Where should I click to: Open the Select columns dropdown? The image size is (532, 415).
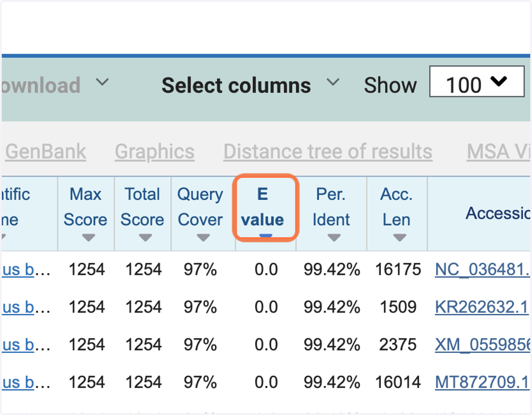click(x=250, y=85)
